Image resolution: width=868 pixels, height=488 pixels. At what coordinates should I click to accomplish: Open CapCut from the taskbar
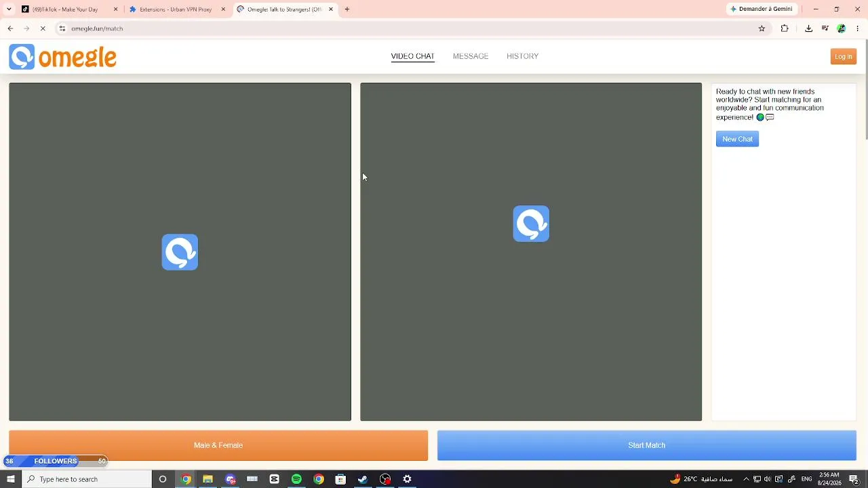(x=274, y=479)
